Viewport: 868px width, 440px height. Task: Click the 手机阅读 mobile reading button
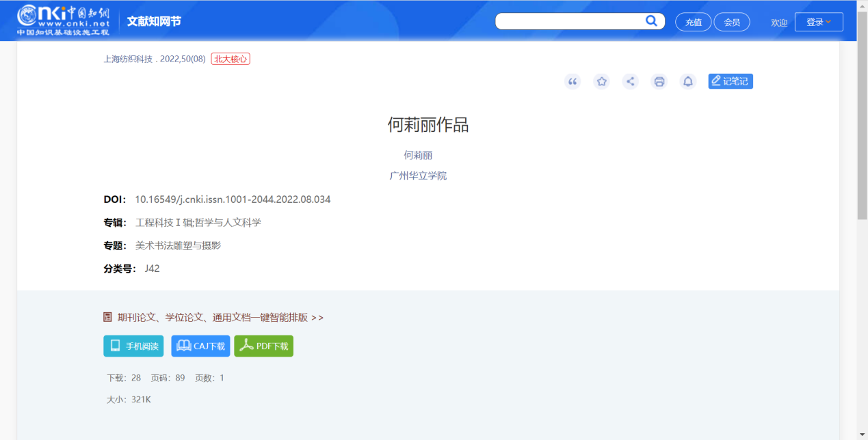click(x=133, y=346)
